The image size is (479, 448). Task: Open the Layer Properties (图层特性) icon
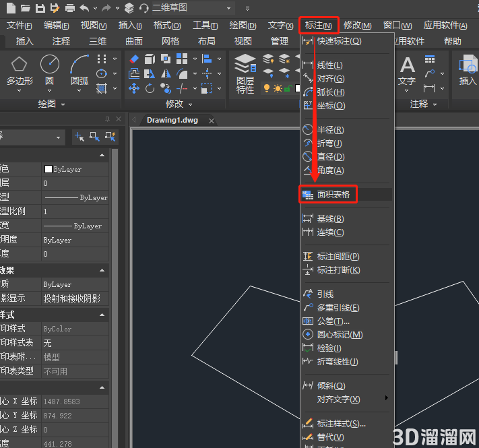tap(245, 74)
